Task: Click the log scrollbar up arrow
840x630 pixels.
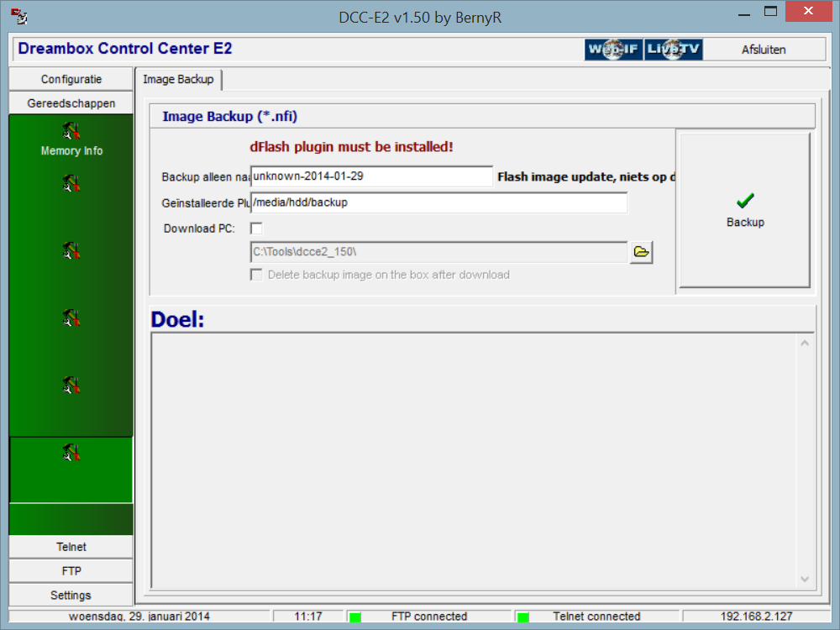Action: coord(805,344)
